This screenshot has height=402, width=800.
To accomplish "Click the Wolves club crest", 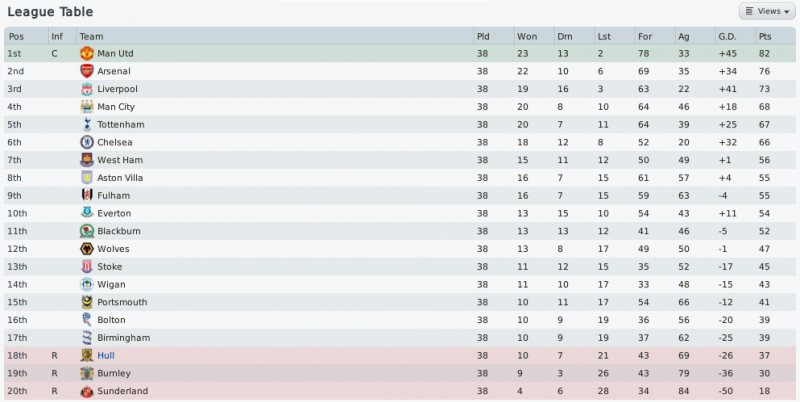I will click(x=86, y=249).
